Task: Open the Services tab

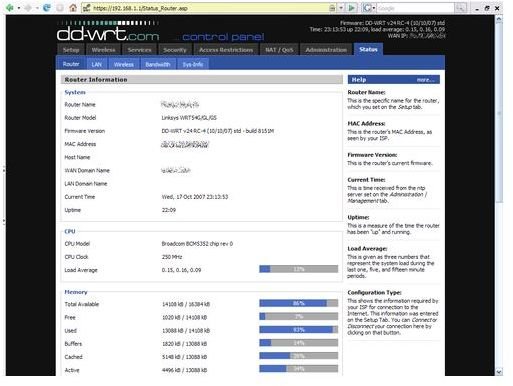Action: (139, 50)
